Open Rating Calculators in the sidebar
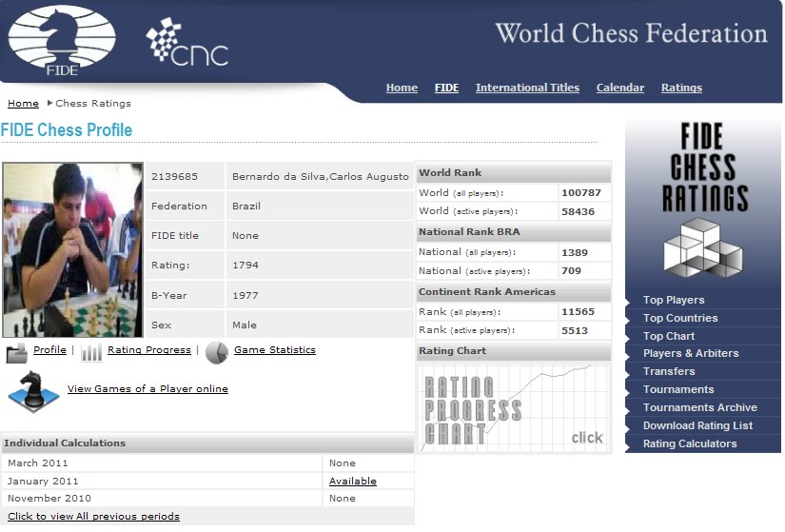785x532 pixels. (690, 443)
